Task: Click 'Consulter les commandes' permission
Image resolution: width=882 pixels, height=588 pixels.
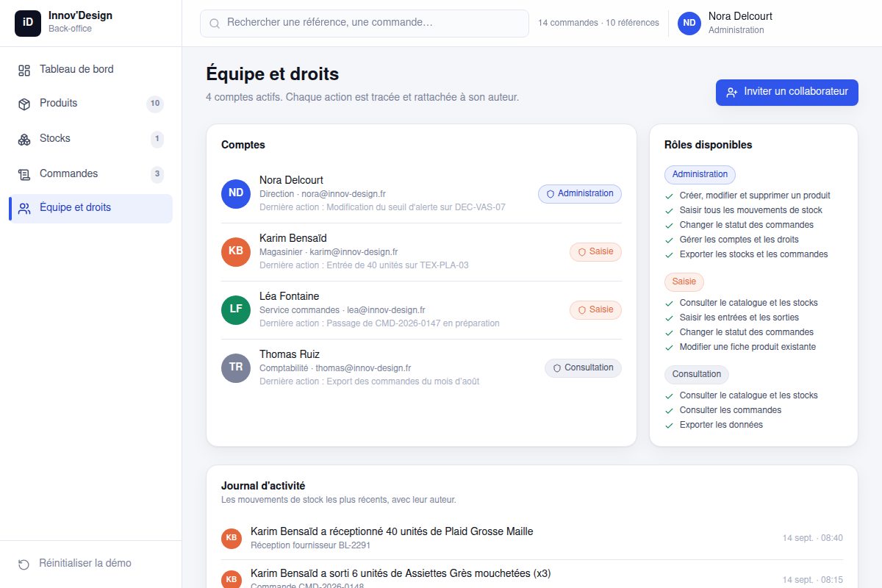Action: click(x=731, y=411)
